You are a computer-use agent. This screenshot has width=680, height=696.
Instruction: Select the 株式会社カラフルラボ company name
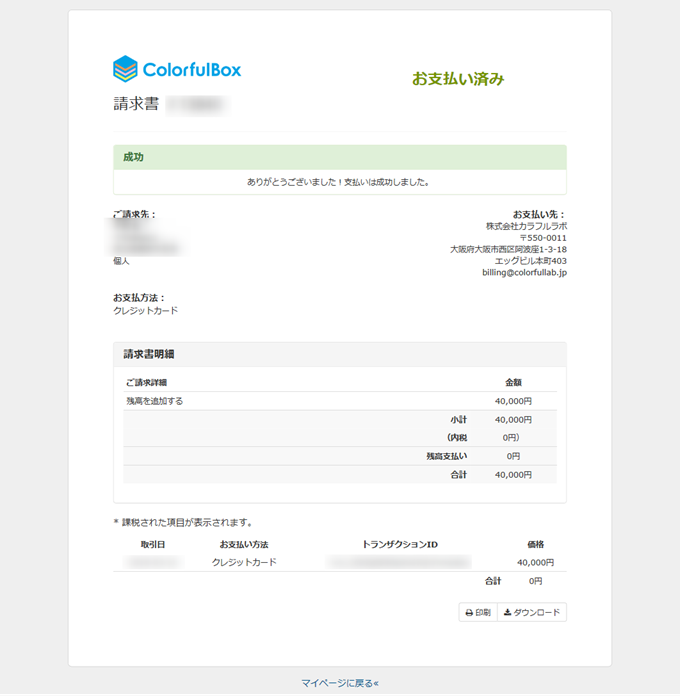pyautogui.click(x=526, y=226)
